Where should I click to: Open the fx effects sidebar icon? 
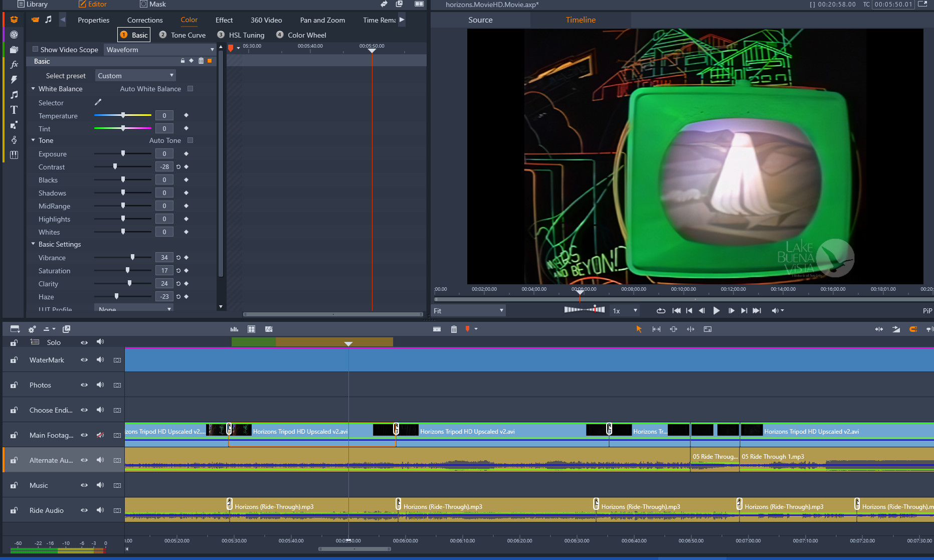click(14, 65)
